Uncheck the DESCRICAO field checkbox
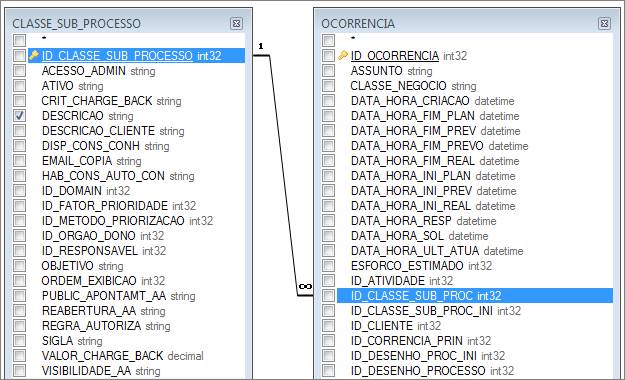625x380 pixels. [19, 116]
